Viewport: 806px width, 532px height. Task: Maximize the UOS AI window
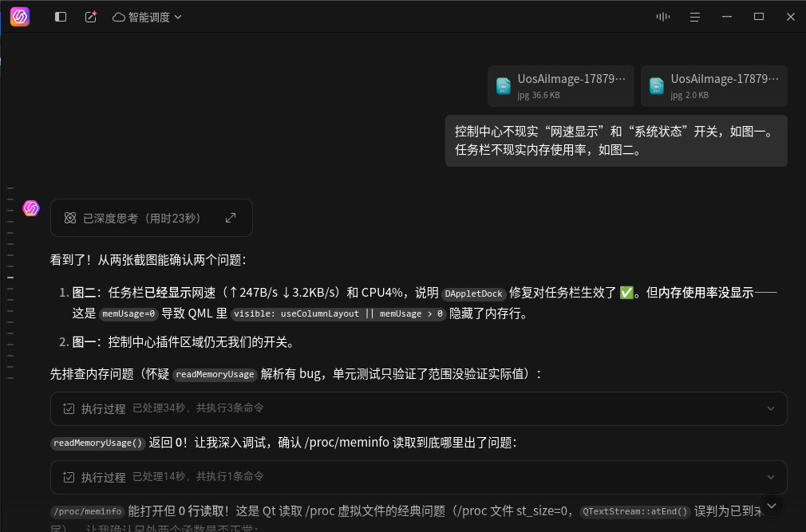[759, 17]
